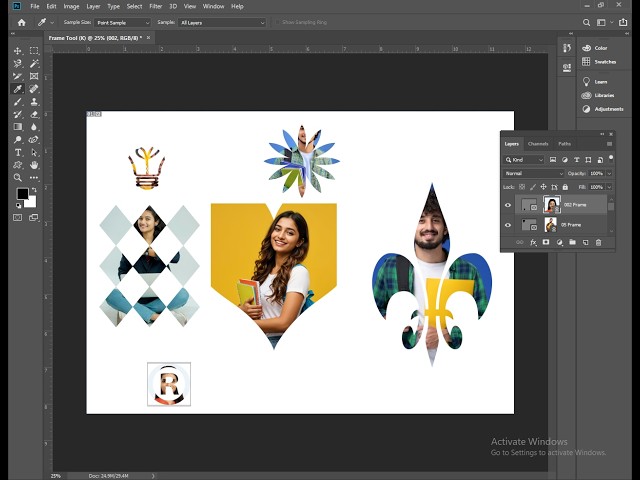Select the Clone Stamp tool
The image size is (640, 480).
tap(34, 102)
